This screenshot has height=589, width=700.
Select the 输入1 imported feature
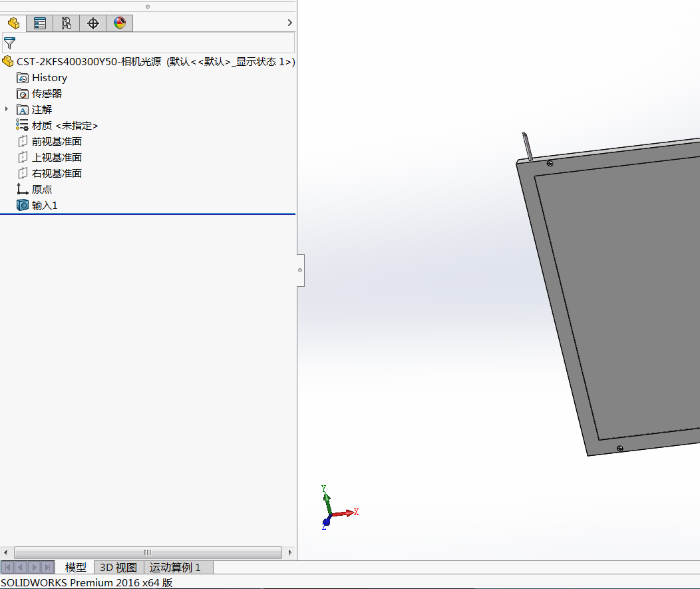point(44,206)
